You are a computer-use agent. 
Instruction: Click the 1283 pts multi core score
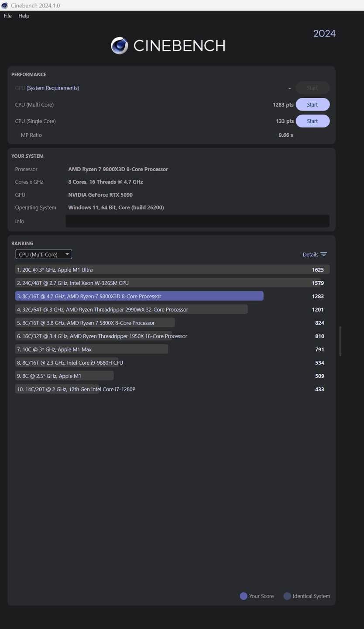[x=283, y=105]
